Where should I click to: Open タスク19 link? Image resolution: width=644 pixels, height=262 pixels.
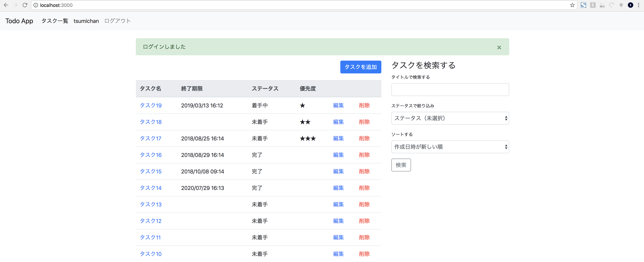pyautogui.click(x=151, y=105)
